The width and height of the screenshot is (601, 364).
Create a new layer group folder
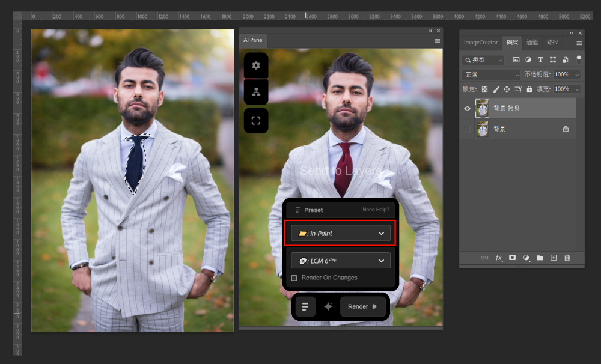540,258
